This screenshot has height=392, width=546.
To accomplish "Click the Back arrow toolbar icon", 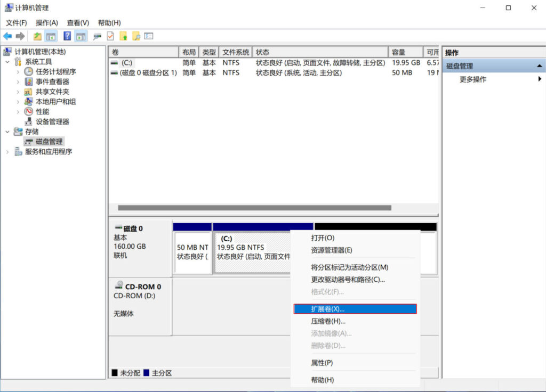I will point(7,36).
